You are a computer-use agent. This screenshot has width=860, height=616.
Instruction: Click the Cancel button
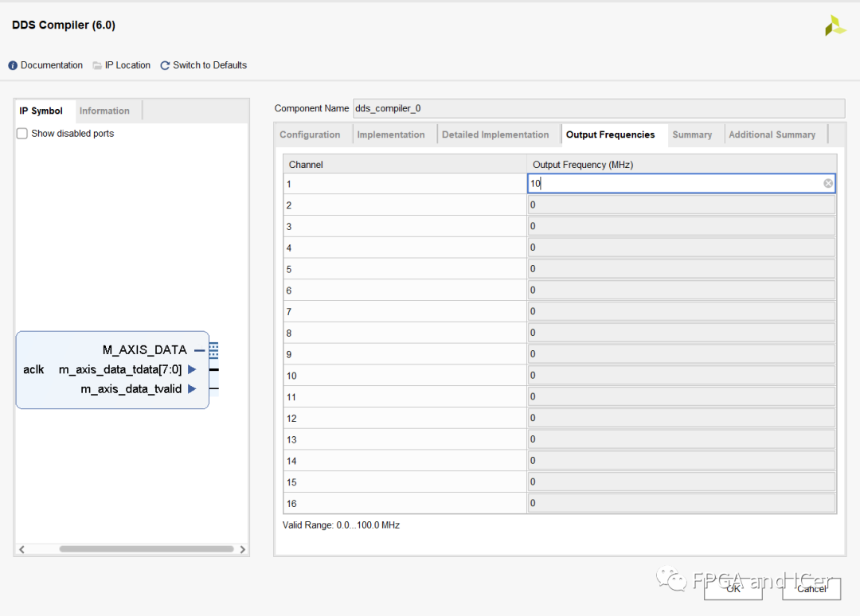[811, 589]
